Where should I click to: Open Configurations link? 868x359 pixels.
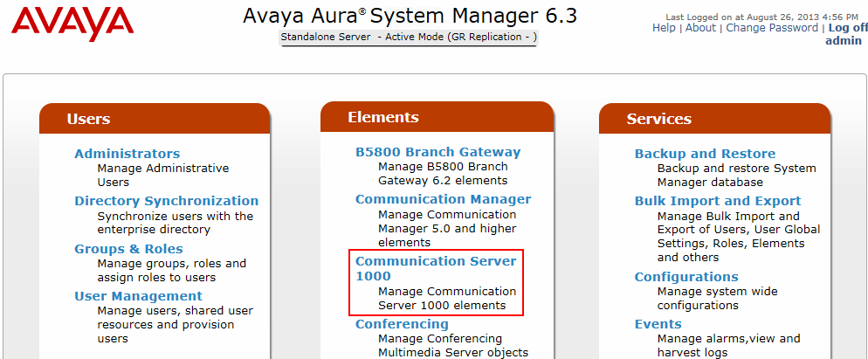pos(686,277)
